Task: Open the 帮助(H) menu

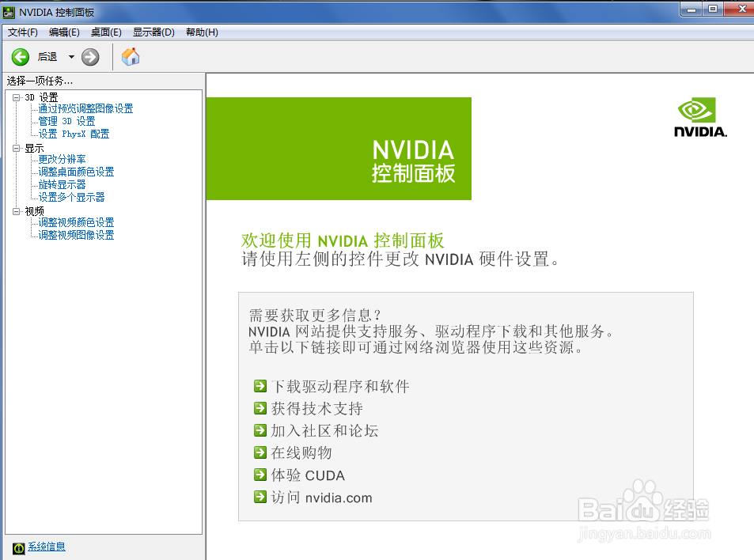Action: coord(202,32)
